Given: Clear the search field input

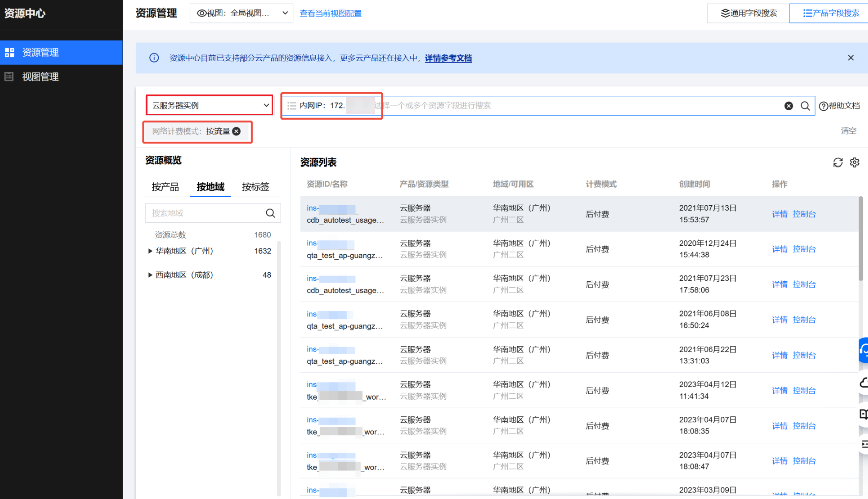Looking at the screenshot, I should coord(789,106).
